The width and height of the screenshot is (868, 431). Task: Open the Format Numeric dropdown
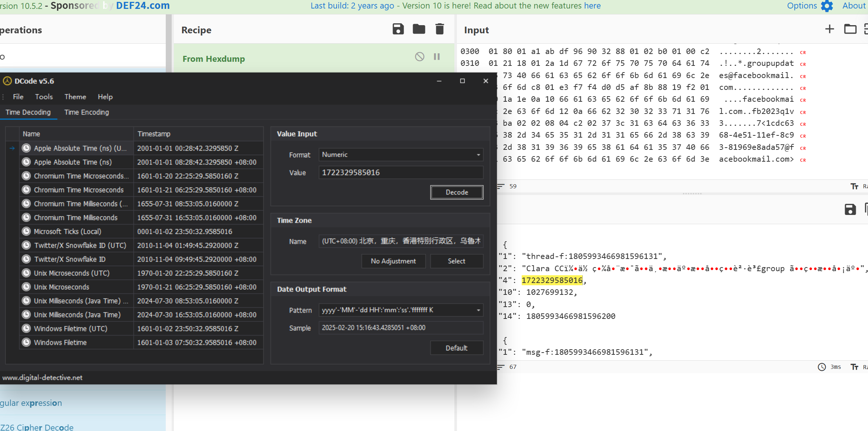(478, 155)
